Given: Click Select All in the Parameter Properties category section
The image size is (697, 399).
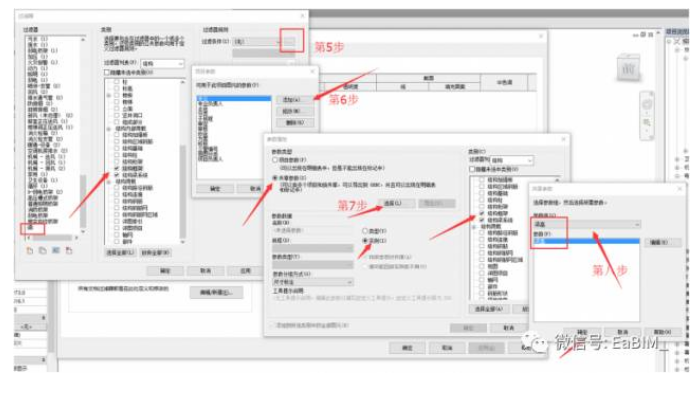Looking at the screenshot, I should (488, 309).
